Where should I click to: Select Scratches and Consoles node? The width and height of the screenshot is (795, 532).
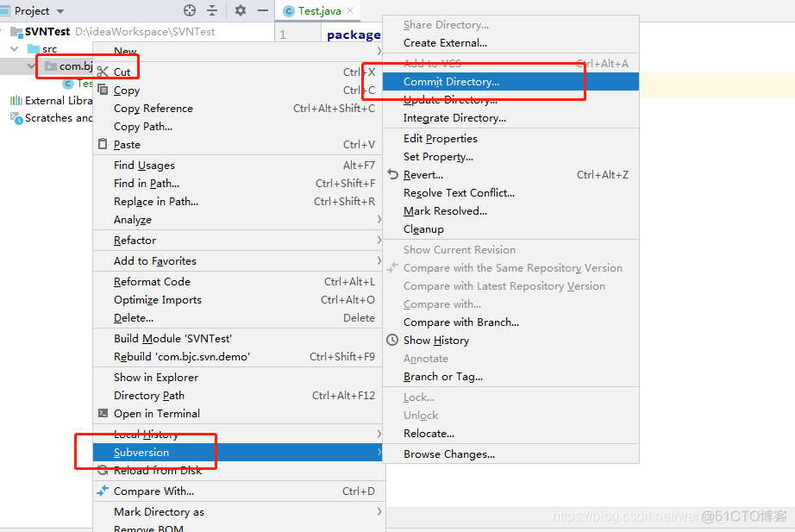click(x=51, y=118)
